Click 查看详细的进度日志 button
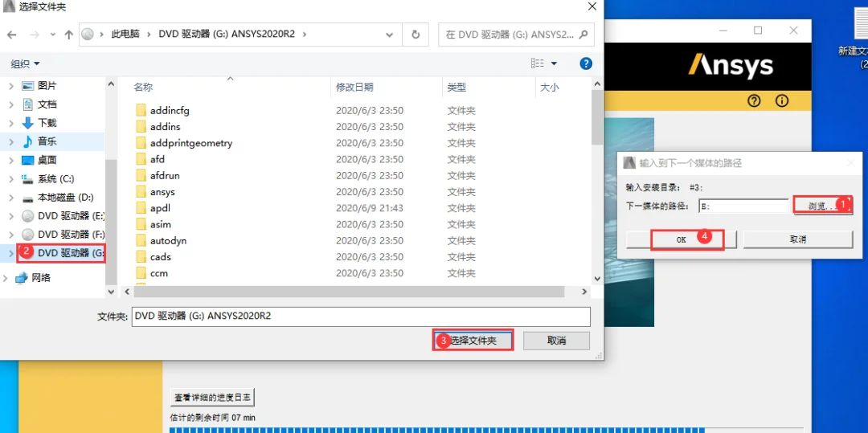Screen dimensions: 868x433 (212, 397)
